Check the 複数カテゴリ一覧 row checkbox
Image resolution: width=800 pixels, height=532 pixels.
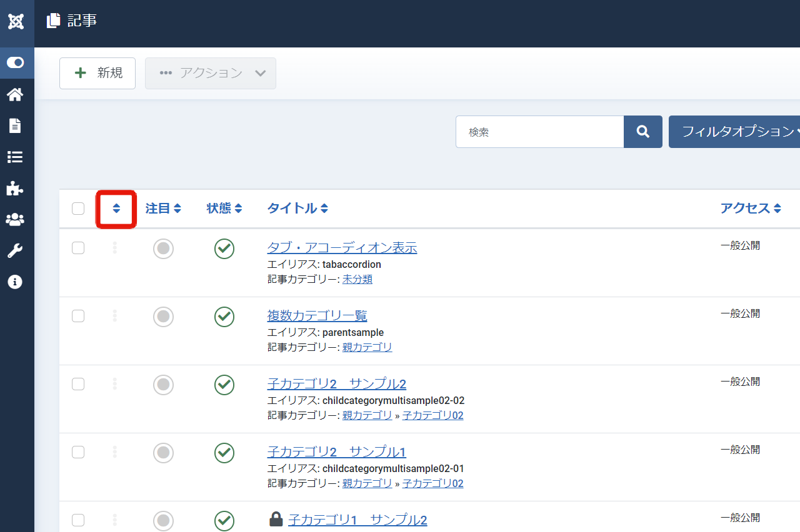[x=78, y=316]
